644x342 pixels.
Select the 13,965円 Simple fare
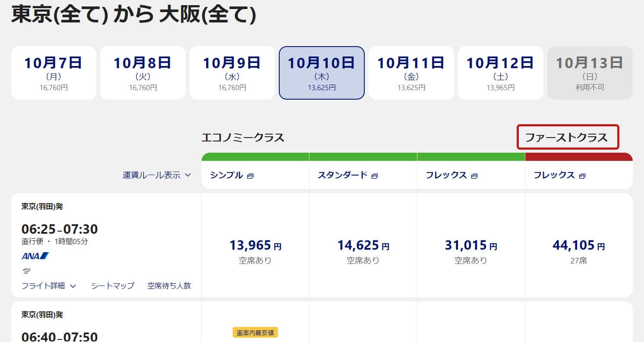tap(255, 246)
